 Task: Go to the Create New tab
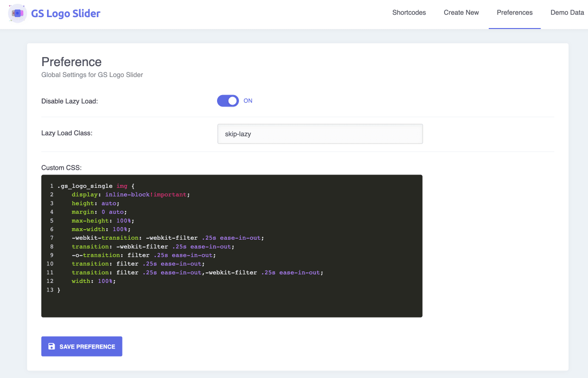pos(461,13)
